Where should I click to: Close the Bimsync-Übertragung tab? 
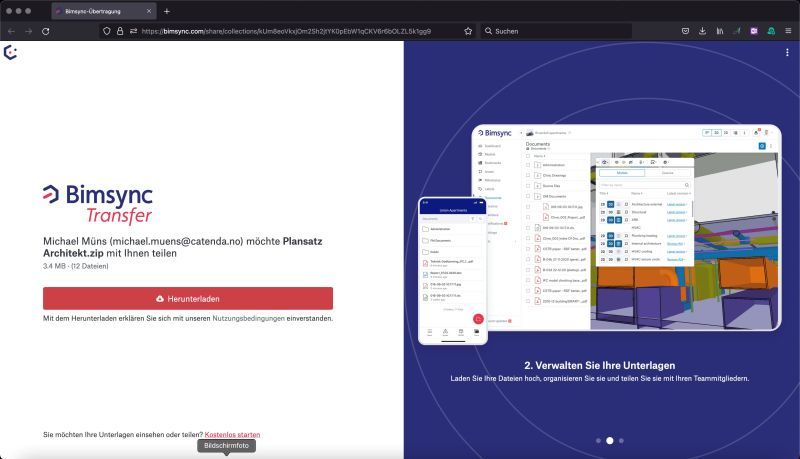pyautogui.click(x=149, y=11)
